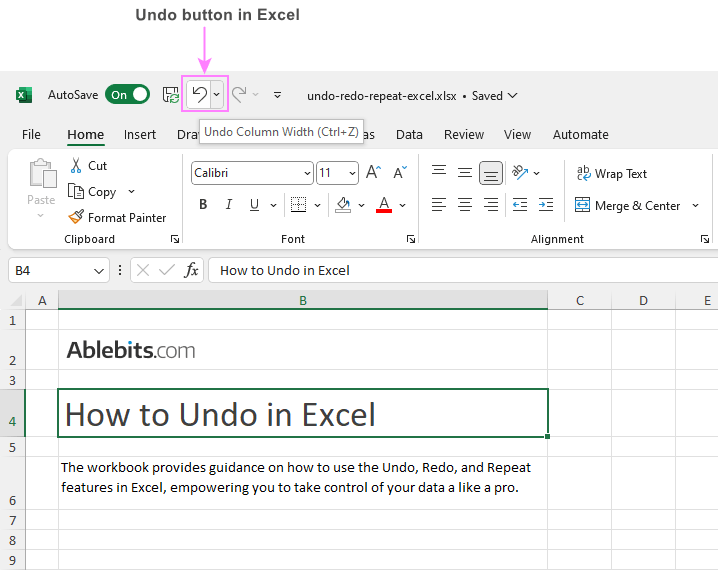This screenshot has height=570, width=718.
Task: Toggle Wrap Text
Action: tap(612, 174)
